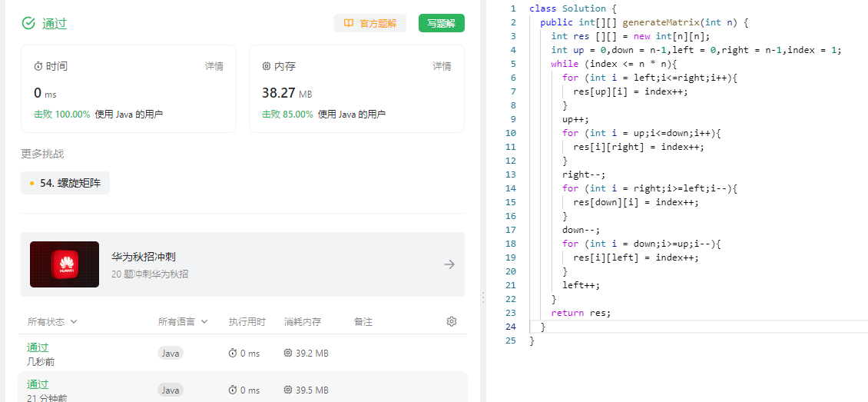Image resolution: width=868 pixels, height=402 pixels.
Task: Open the 华为秋招冲刺 study plan
Action: [x=243, y=264]
